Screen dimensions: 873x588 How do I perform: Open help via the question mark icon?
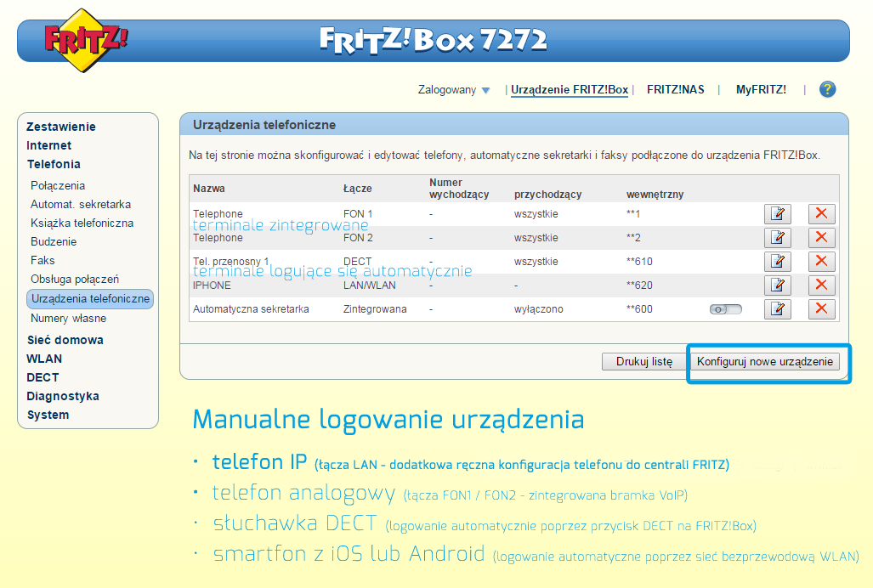(x=827, y=88)
